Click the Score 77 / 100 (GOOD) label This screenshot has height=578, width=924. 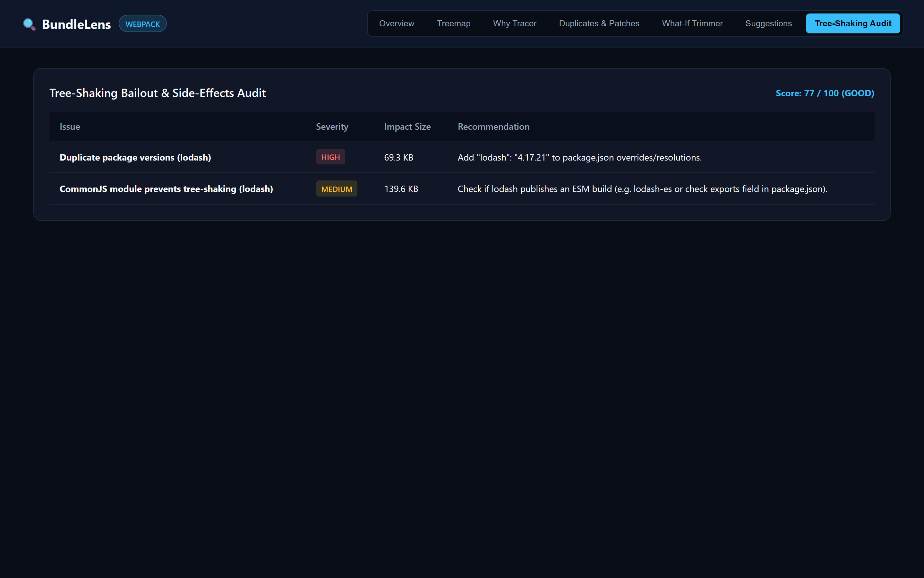(x=825, y=93)
